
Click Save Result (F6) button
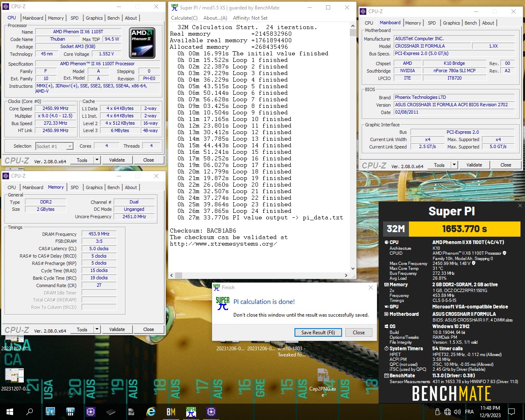click(x=318, y=333)
